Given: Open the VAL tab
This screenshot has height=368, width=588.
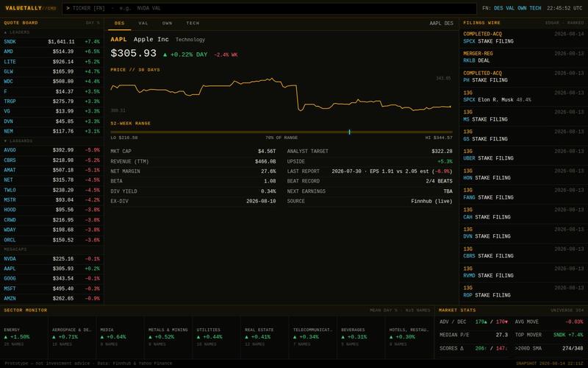Looking at the screenshot, I should (143, 24).
